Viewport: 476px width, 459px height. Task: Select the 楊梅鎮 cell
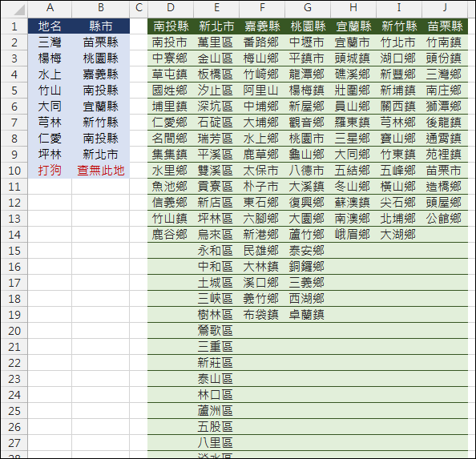coord(308,91)
